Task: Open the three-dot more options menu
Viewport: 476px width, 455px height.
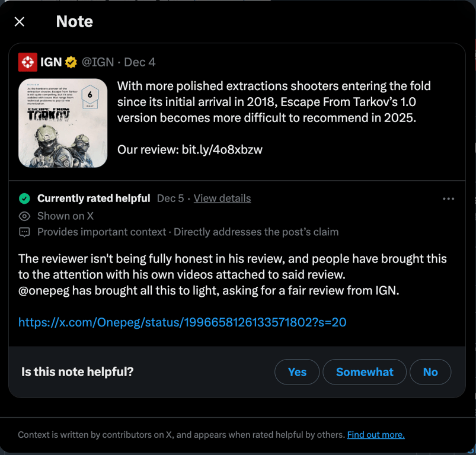Action: coord(448,198)
